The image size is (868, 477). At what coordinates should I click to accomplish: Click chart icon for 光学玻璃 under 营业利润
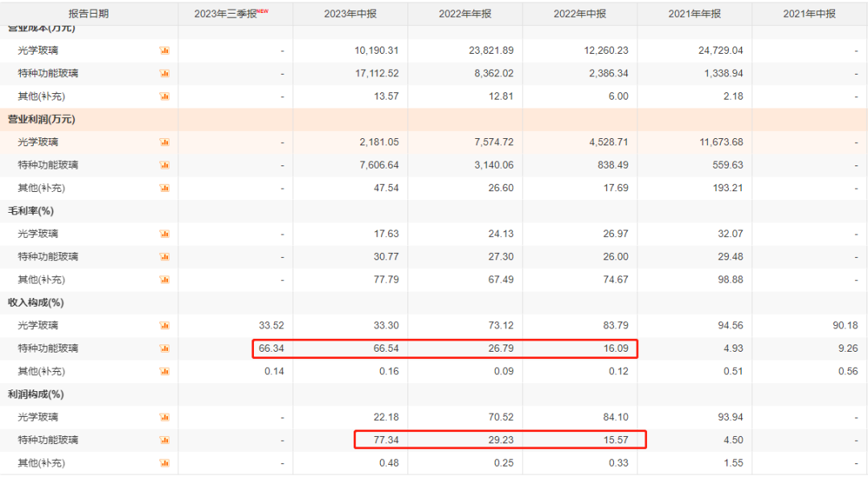point(165,142)
